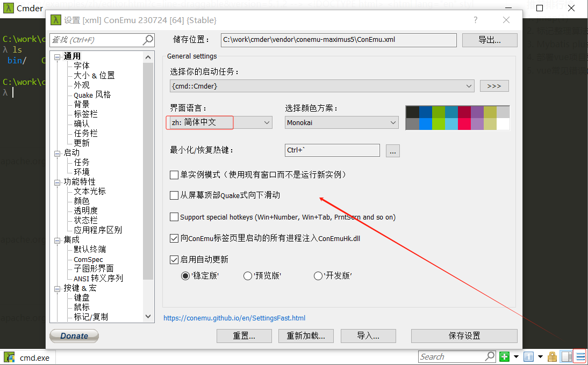Click the 保存设置 button

coord(464,336)
